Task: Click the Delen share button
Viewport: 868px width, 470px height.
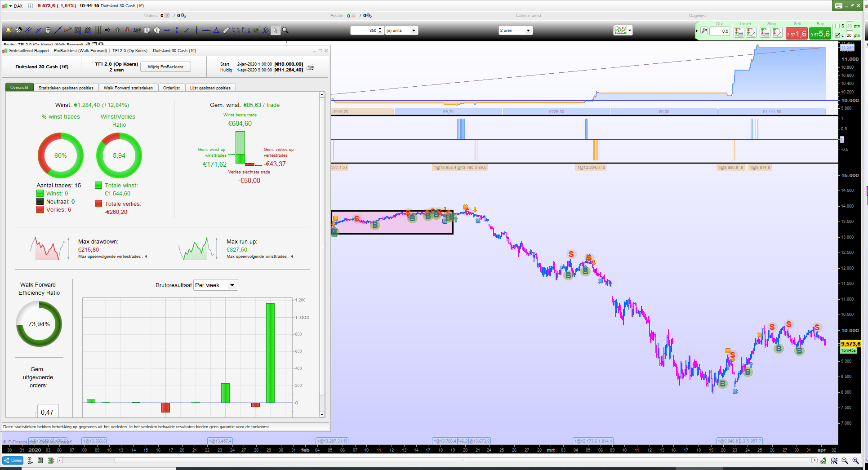Action: (13, 461)
